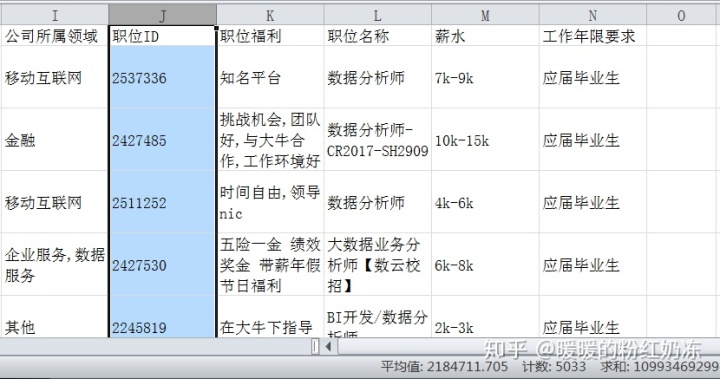Click the BI开发/数据分析师 cell
720x379 pixels.
coord(377,317)
